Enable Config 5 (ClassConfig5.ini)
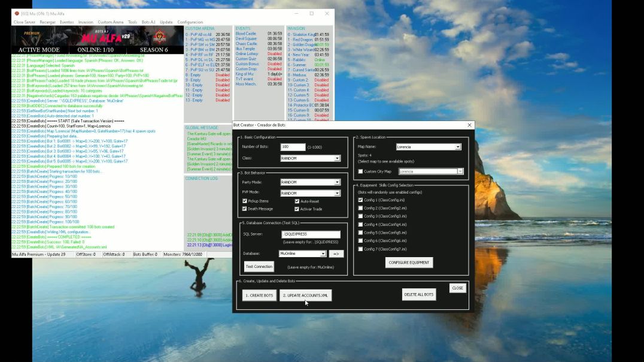The height and width of the screenshot is (362, 644). pos(361,233)
